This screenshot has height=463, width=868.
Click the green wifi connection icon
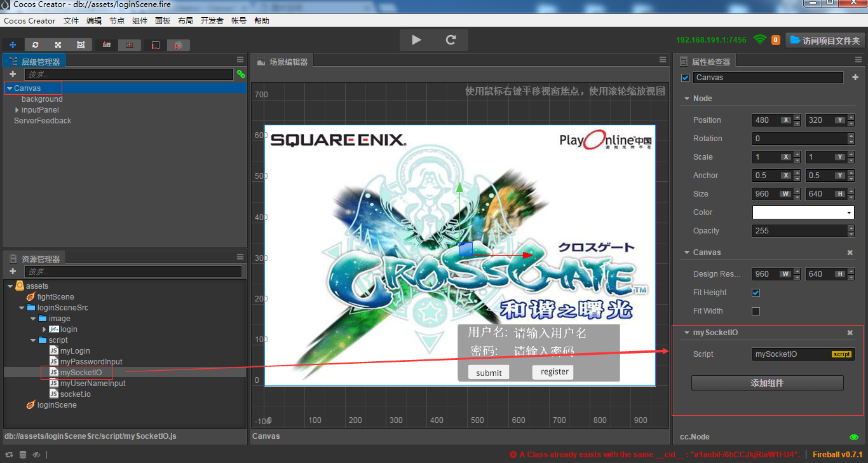click(x=760, y=39)
